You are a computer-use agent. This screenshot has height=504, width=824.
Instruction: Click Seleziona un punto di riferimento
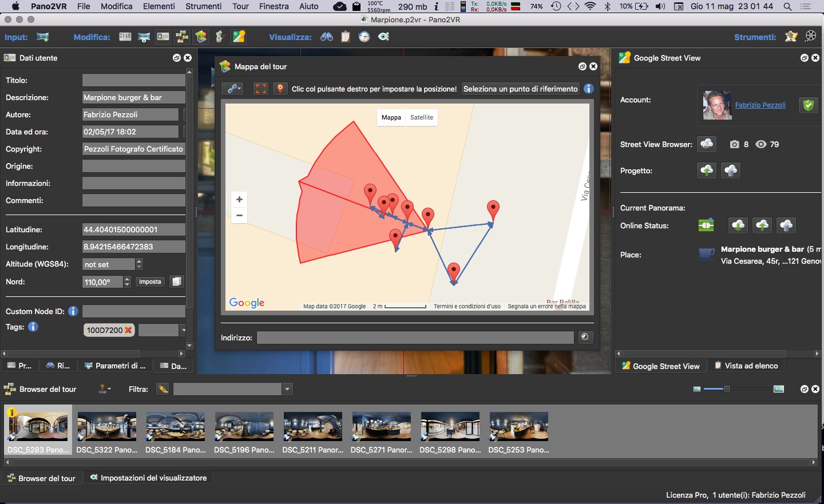coord(520,89)
